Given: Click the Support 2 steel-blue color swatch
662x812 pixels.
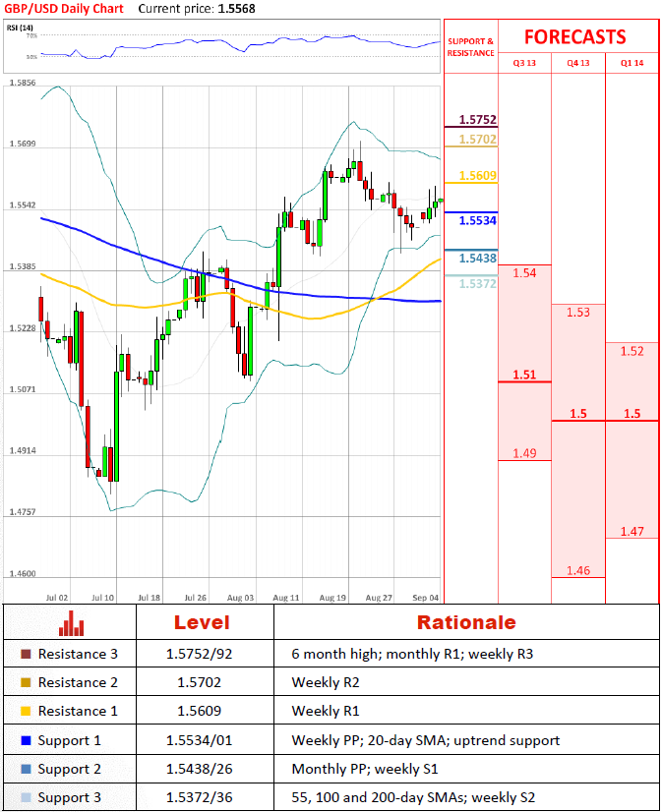Looking at the screenshot, I should [26, 769].
